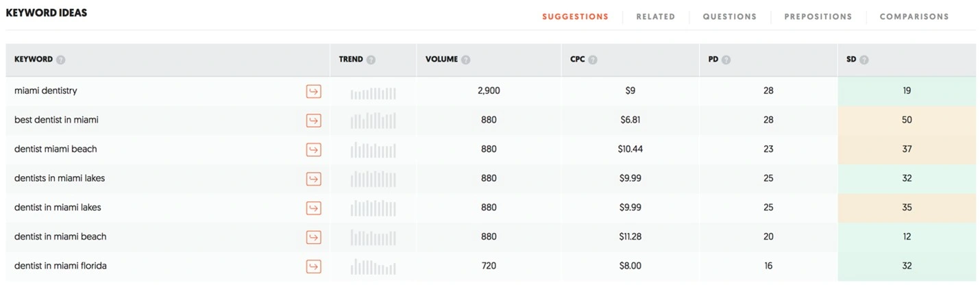Show info tooltip icon for CPC column
This screenshot has width=980, height=285.
pyautogui.click(x=593, y=60)
